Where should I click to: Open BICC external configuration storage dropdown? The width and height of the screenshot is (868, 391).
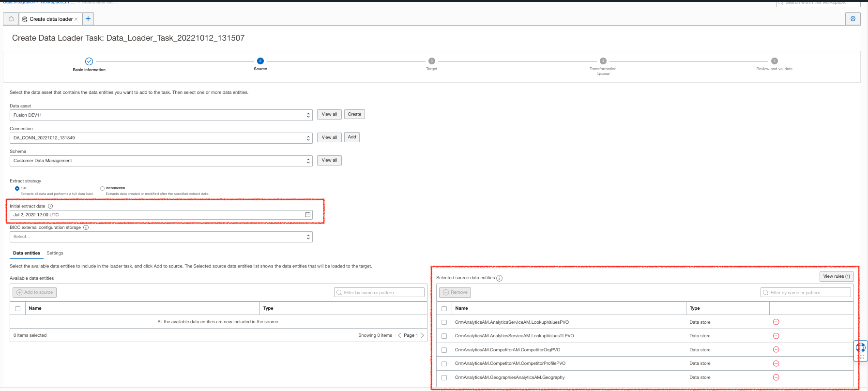point(161,237)
